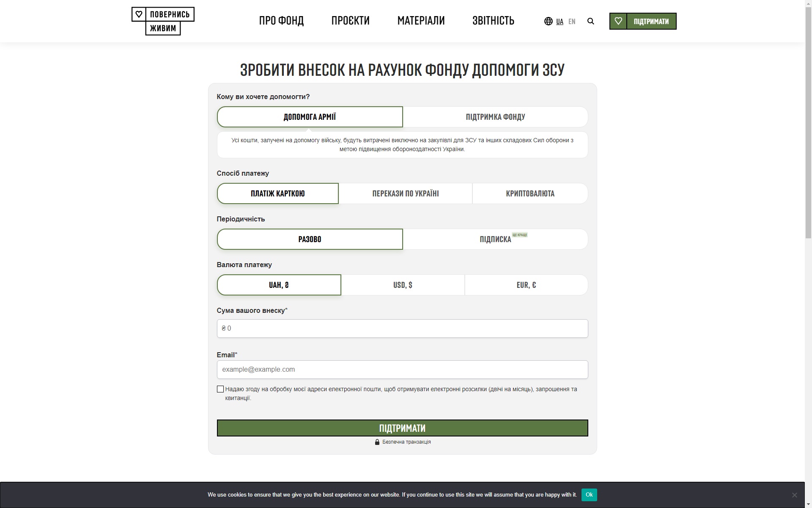
Task: Select USD currency option
Action: pyautogui.click(x=403, y=285)
